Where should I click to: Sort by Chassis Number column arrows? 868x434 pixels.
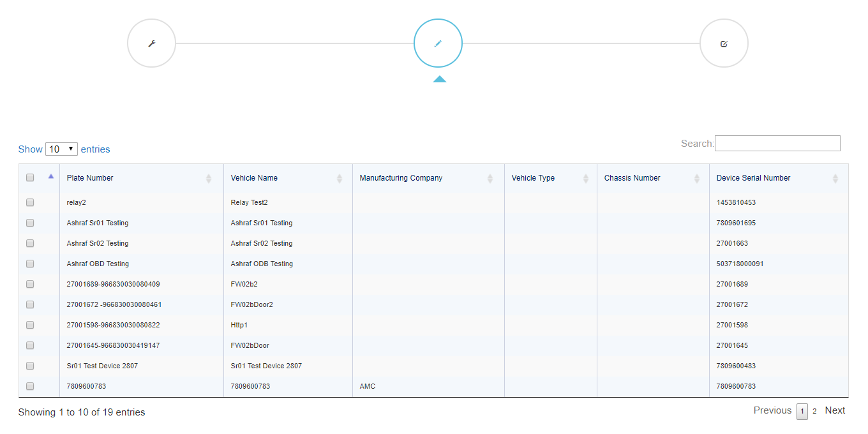tap(697, 179)
